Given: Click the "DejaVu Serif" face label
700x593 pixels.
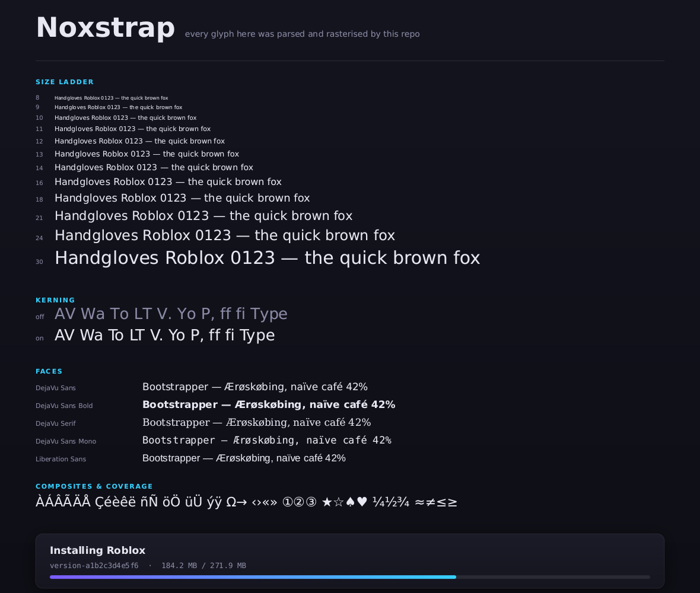Looking at the screenshot, I should (56, 424).
